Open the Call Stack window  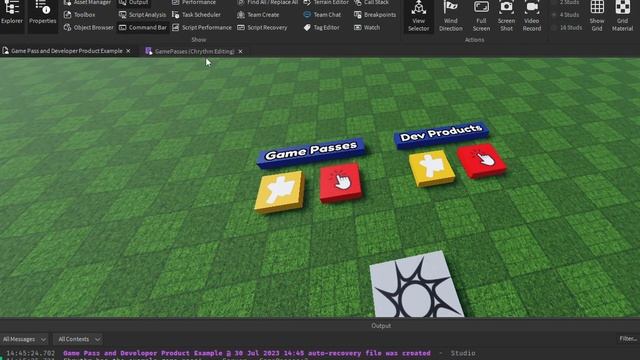click(x=371, y=2)
